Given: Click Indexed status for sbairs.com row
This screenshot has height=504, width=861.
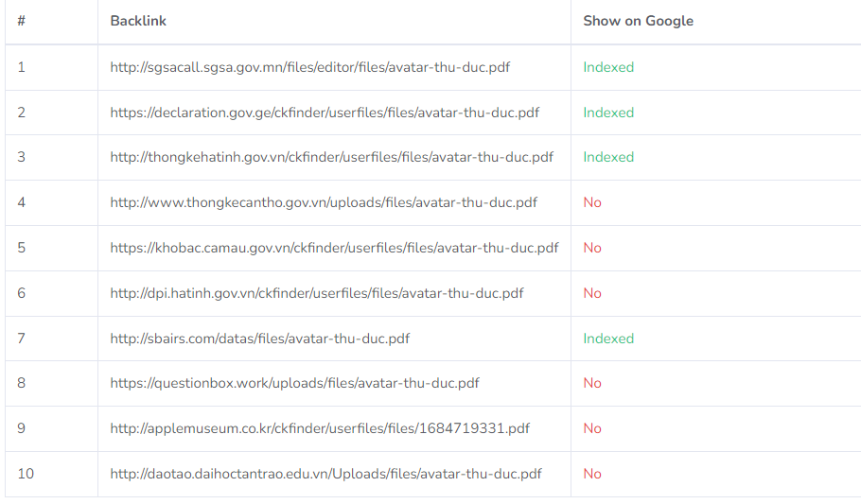Looking at the screenshot, I should coord(608,339).
